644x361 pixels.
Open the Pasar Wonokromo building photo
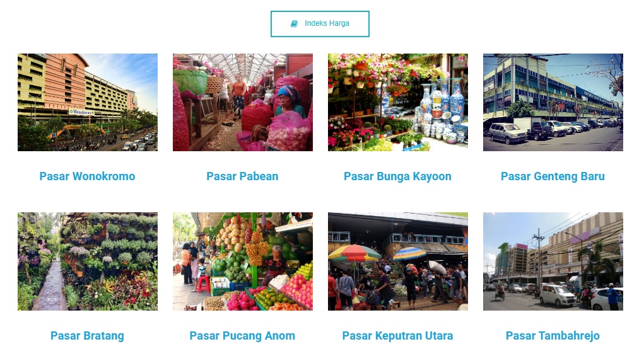coord(88,102)
